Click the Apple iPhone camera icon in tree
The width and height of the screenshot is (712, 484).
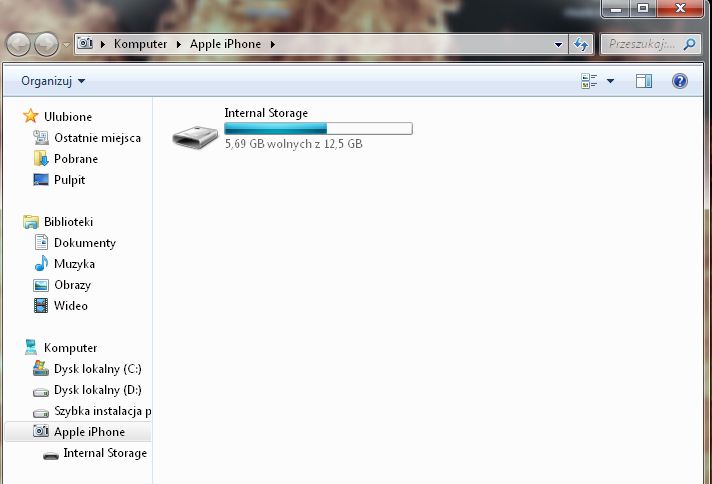coord(41,431)
